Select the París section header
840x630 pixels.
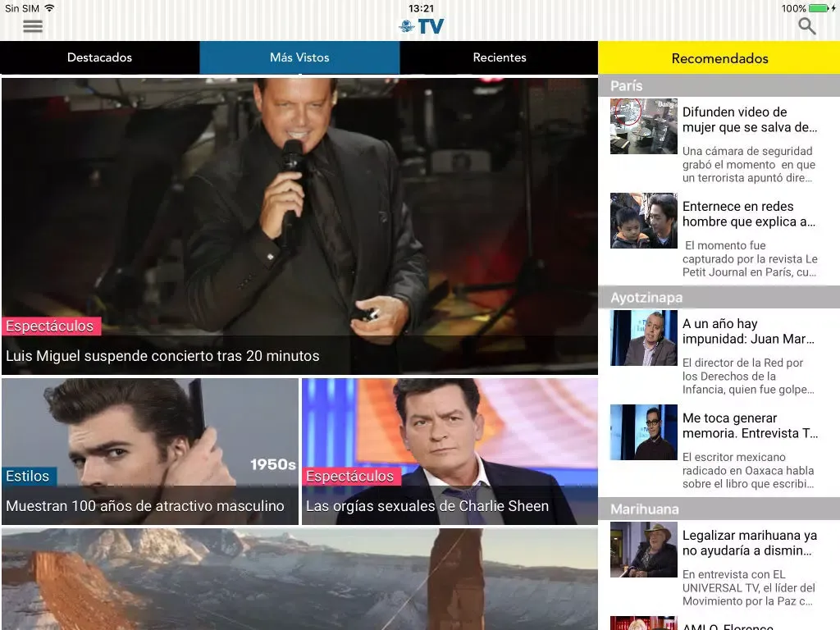719,85
